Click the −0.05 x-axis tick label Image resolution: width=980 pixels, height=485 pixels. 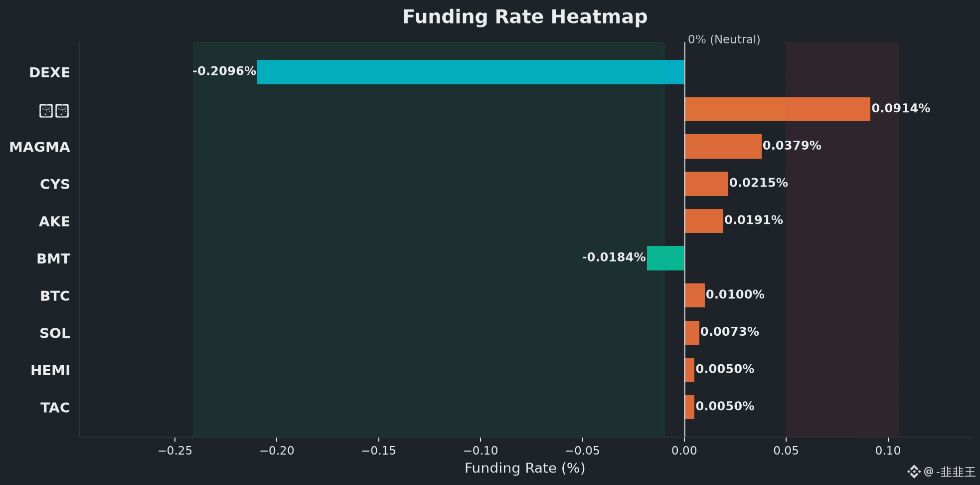583,451
